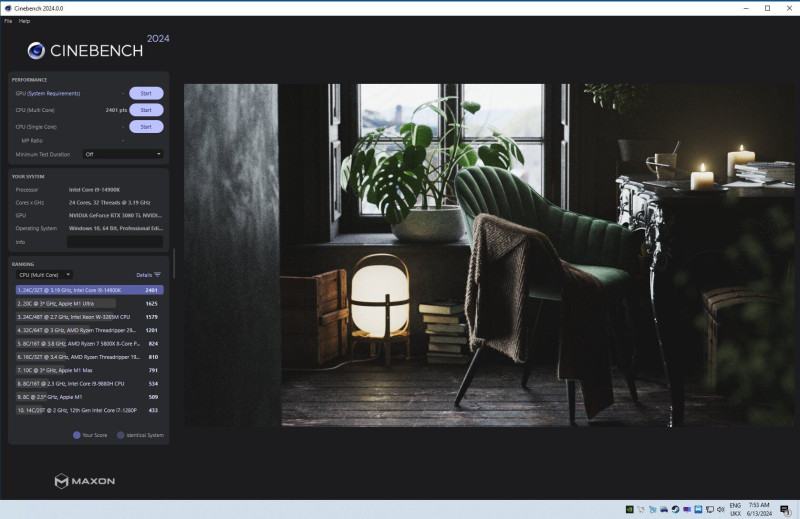Start the CPU (Single Core) test
Image resolution: width=800 pixels, height=519 pixels.
click(x=146, y=127)
